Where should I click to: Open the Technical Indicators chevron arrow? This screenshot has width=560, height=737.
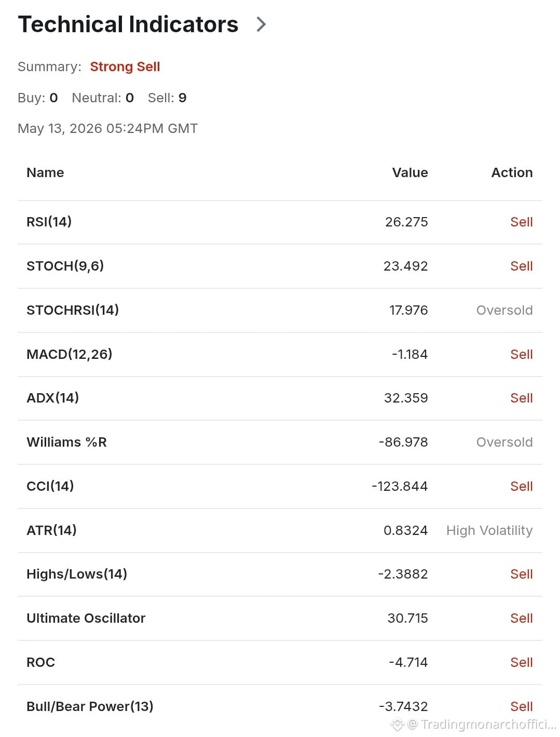click(x=261, y=24)
